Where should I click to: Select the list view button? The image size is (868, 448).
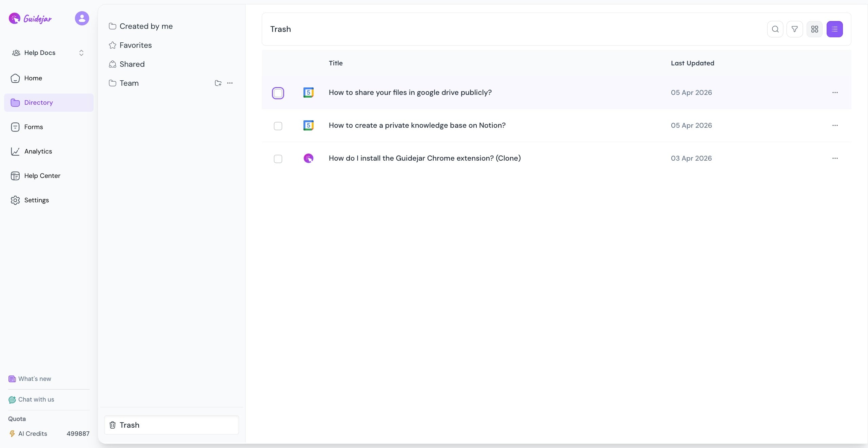834,29
